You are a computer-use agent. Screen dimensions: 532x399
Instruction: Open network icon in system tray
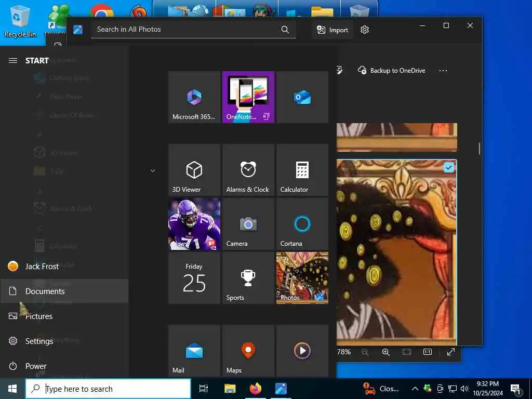pos(453,389)
